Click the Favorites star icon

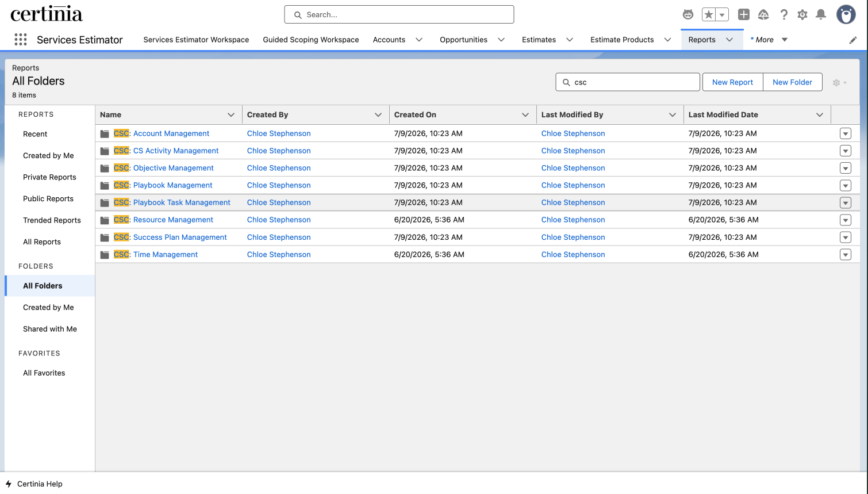pos(709,14)
